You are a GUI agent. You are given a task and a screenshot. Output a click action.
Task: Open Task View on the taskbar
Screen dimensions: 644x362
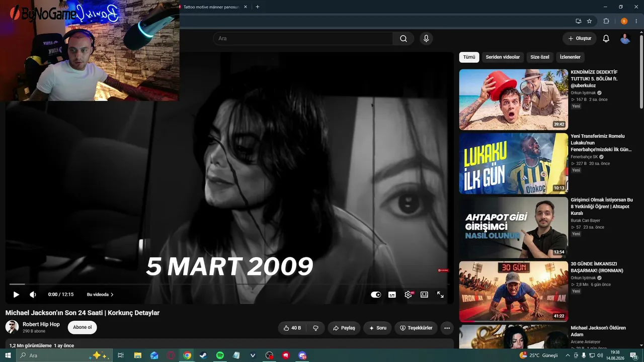point(121,355)
